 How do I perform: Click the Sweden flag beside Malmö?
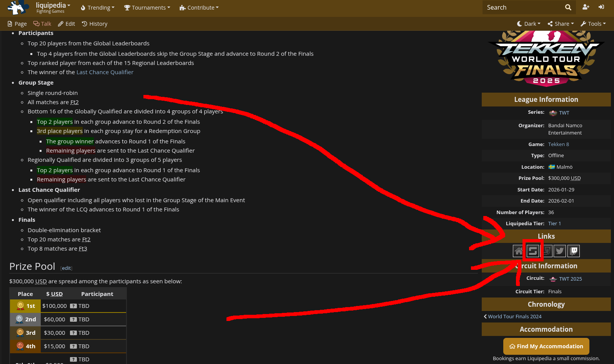(x=552, y=167)
